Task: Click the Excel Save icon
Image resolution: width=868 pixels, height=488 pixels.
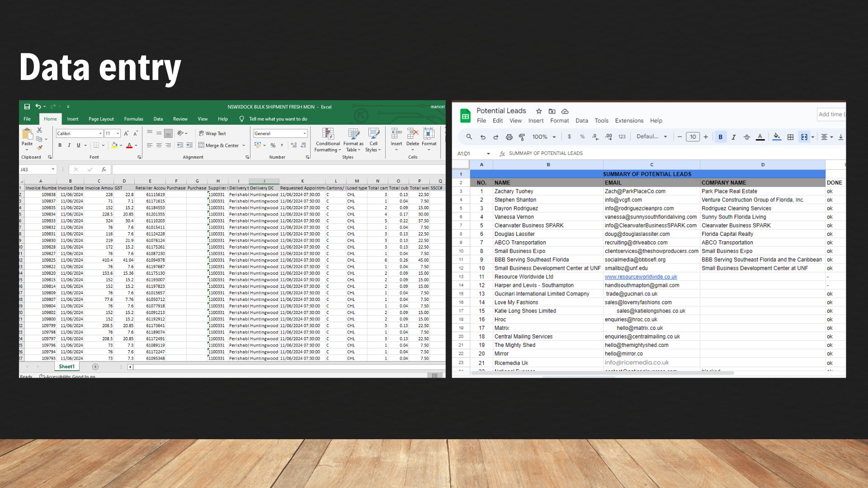Action: coord(27,107)
